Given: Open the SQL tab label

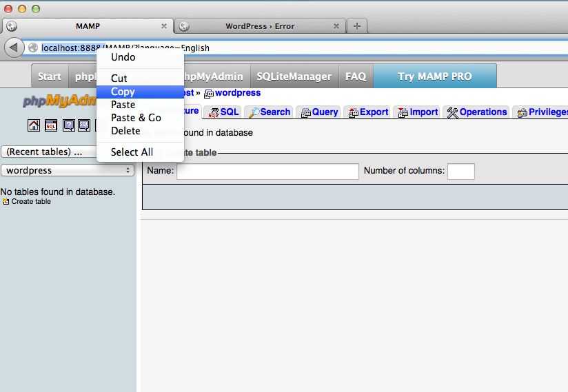Looking at the screenshot, I should [x=230, y=112].
